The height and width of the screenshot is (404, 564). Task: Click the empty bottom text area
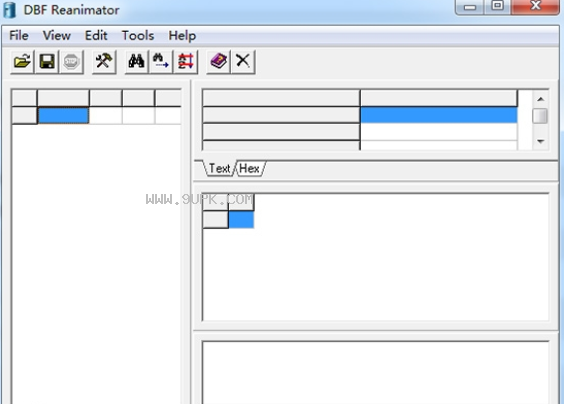[x=375, y=373]
